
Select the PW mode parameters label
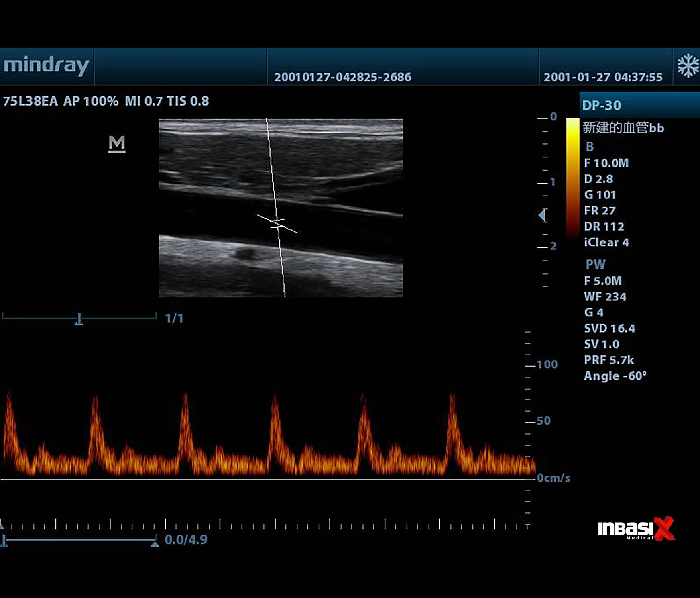coord(595,264)
